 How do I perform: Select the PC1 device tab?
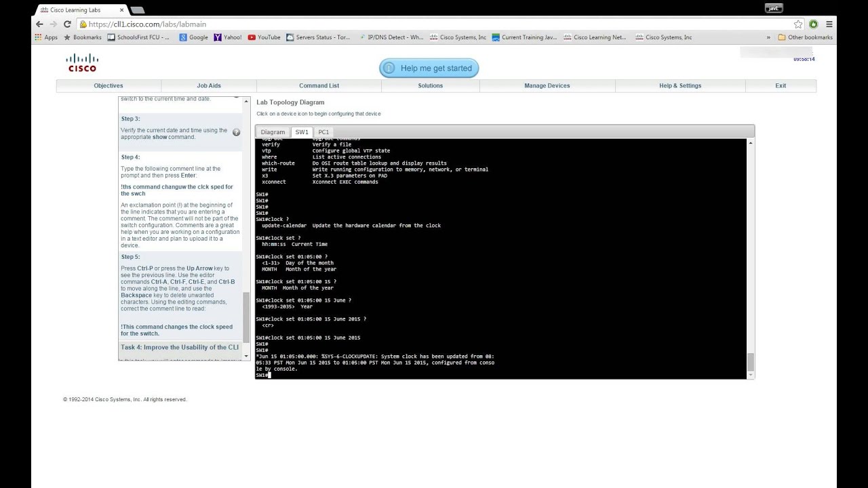(323, 132)
